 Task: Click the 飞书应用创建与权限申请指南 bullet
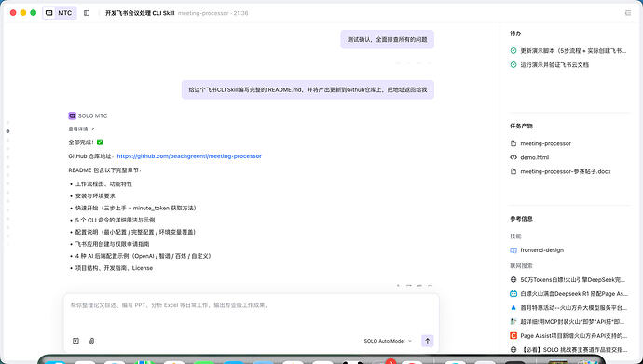click(113, 244)
